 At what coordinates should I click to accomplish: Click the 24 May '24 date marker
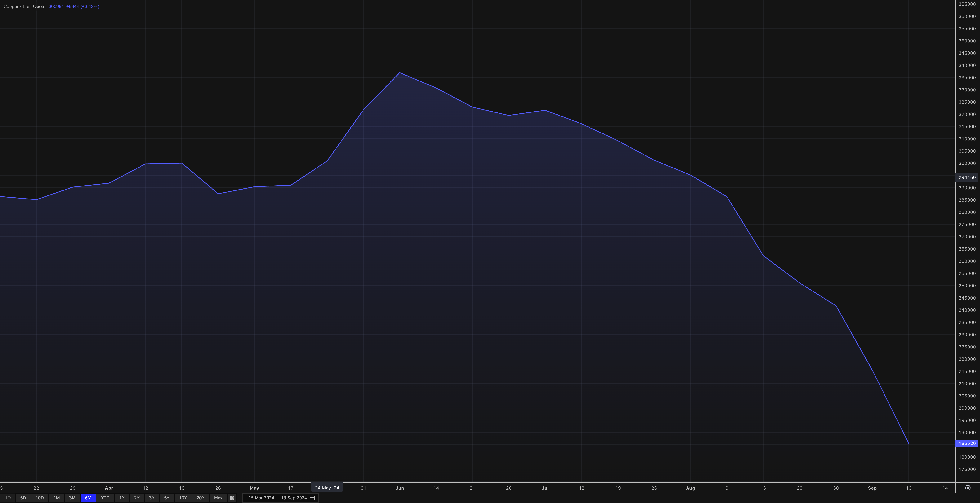tap(327, 488)
